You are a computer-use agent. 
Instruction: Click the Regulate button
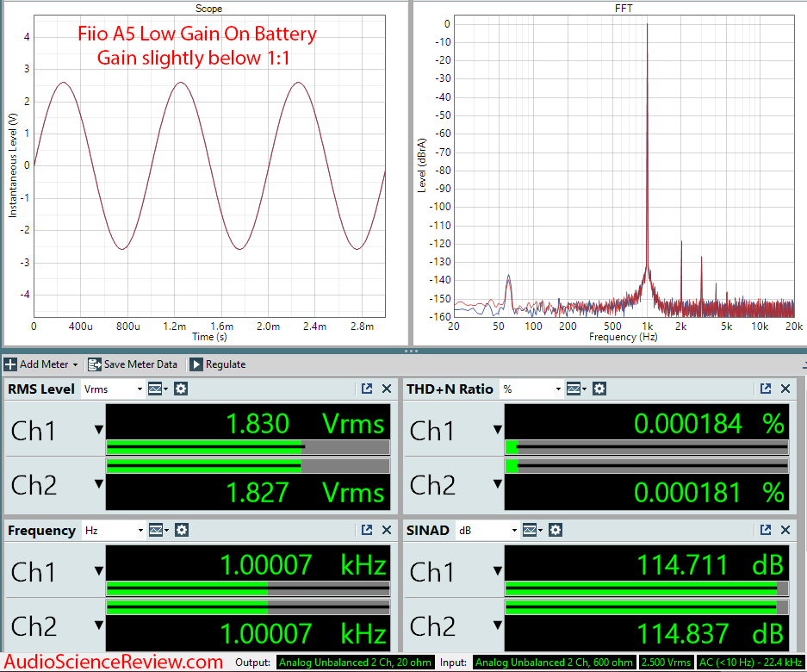pyautogui.click(x=218, y=364)
